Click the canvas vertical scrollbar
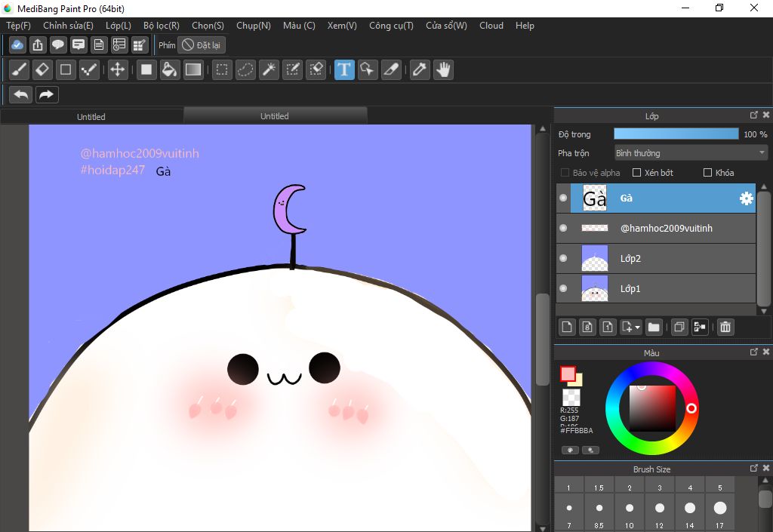773x532 pixels. 542,340
